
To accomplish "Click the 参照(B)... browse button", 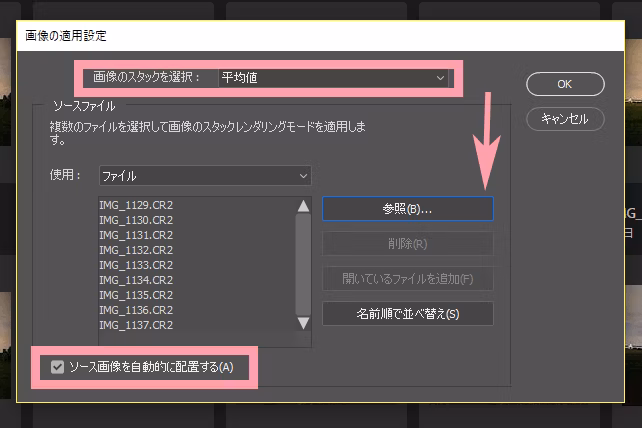I will click(x=408, y=209).
